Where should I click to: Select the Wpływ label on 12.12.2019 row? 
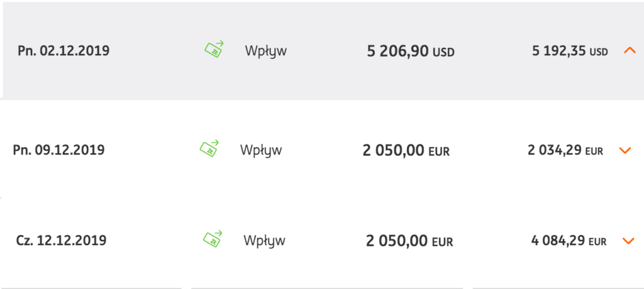(264, 241)
